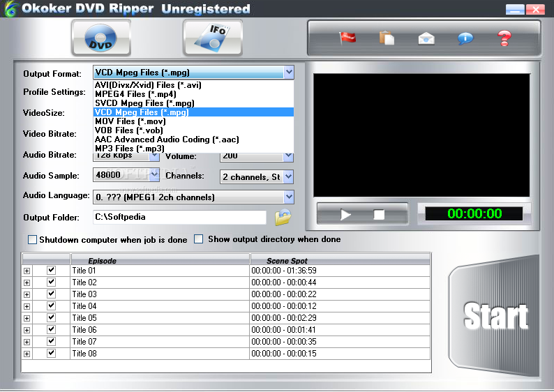Open the Channels dropdown
This screenshot has height=392, width=554.
pos(288,176)
